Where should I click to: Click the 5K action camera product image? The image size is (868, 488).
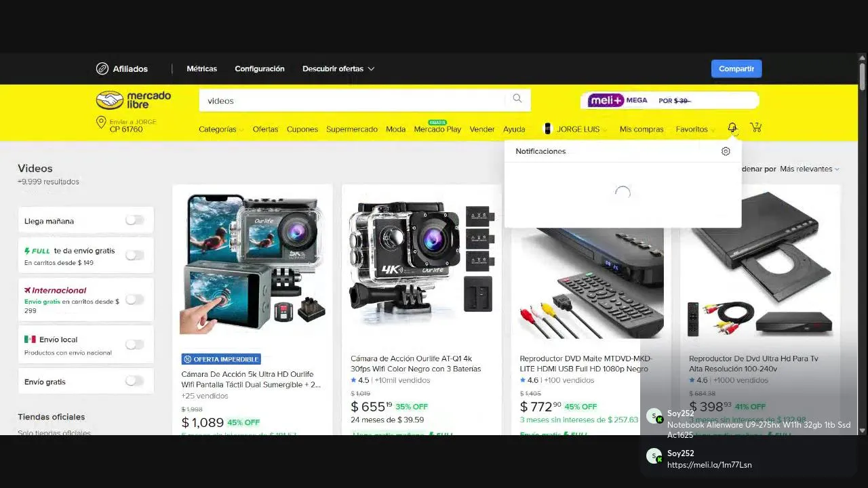(252, 264)
